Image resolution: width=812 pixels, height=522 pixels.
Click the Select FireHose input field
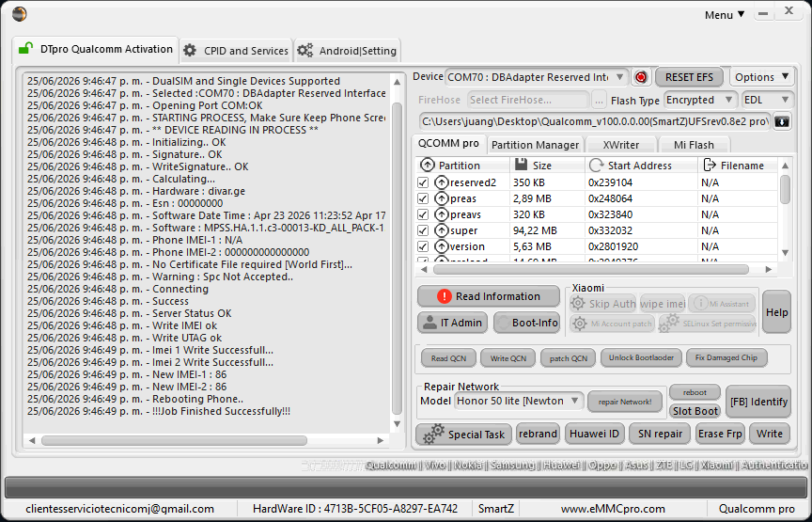(527, 100)
